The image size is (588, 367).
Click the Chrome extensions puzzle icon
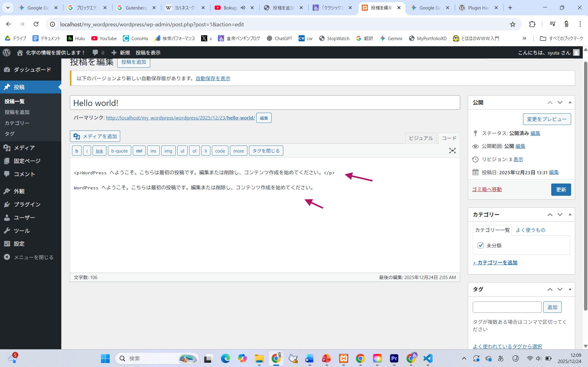pyautogui.click(x=532, y=24)
